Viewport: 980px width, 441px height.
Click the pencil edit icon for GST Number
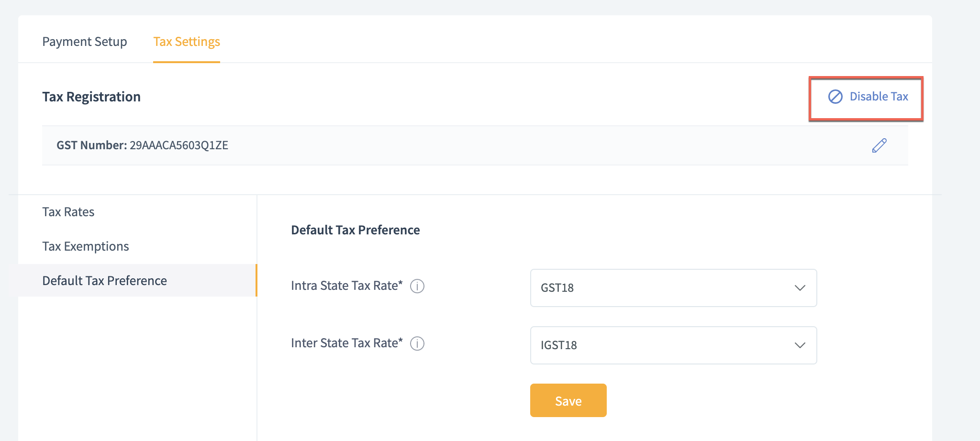(x=879, y=145)
